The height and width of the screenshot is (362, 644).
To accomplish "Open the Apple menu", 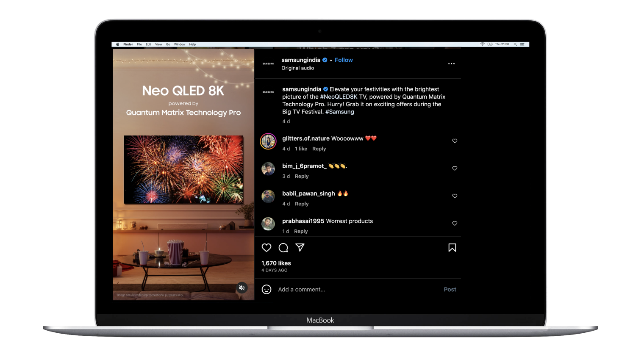I will point(117,44).
